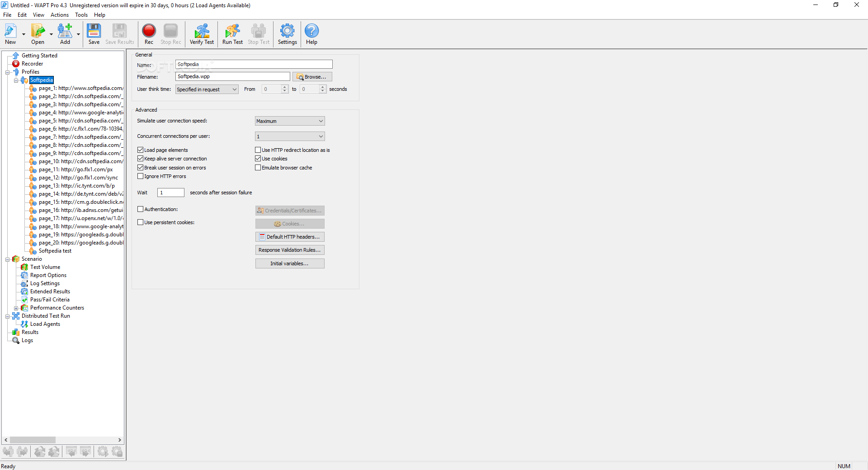Click the tree horizontal scrollbar thumb

(x=33, y=440)
